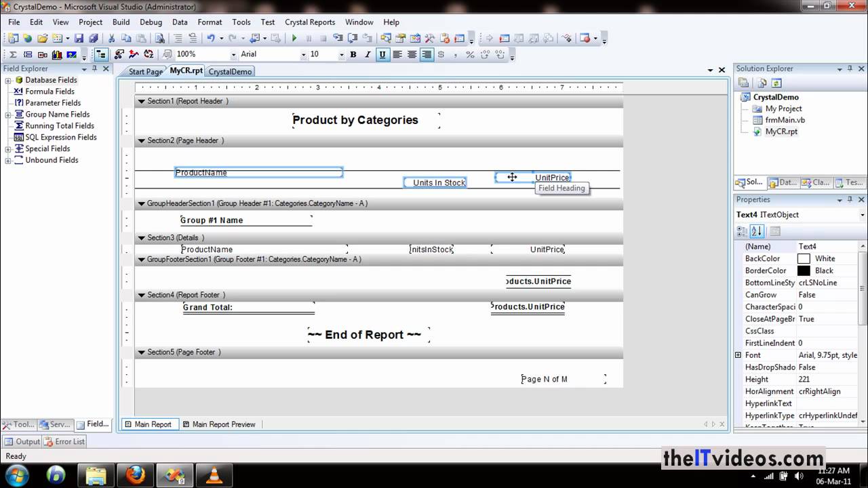Image resolution: width=868 pixels, height=488 pixels.
Task: Switch to Main Report Preview tab
Action: click(218, 424)
